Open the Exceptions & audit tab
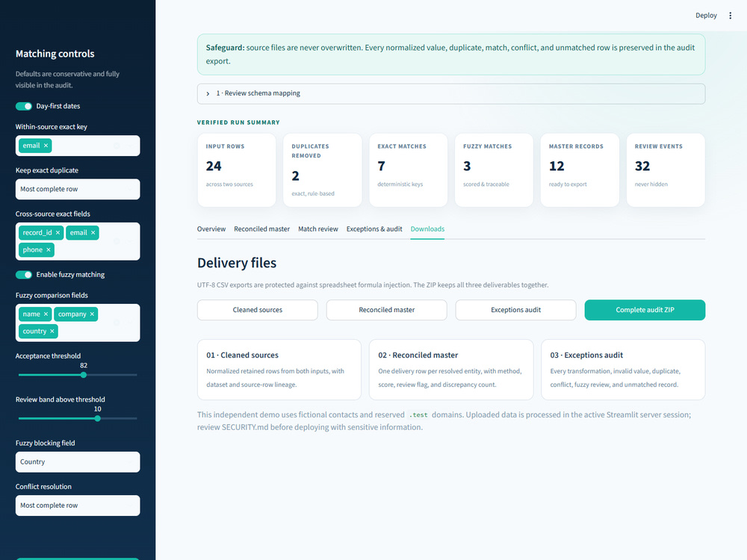This screenshot has height=560, width=747. pos(374,229)
